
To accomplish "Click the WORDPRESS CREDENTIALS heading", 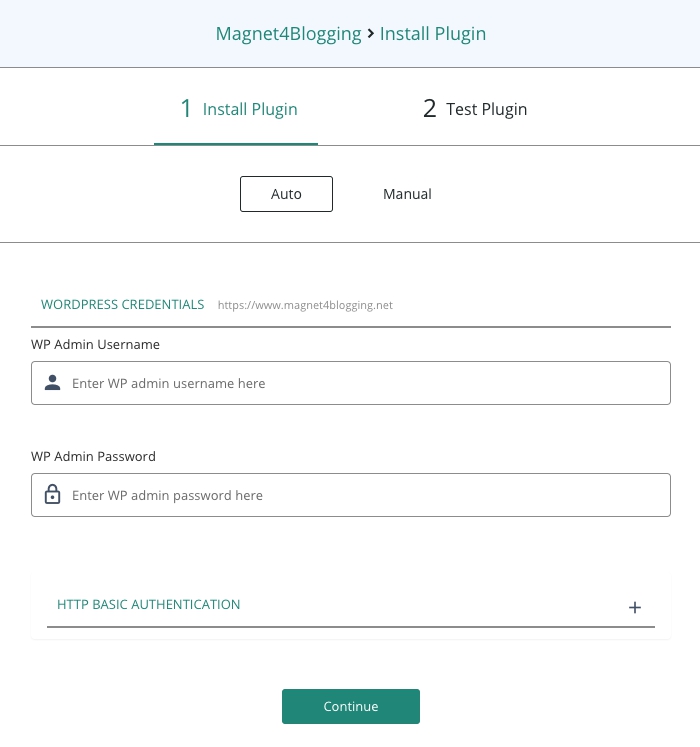I will click(x=122, y=305).
